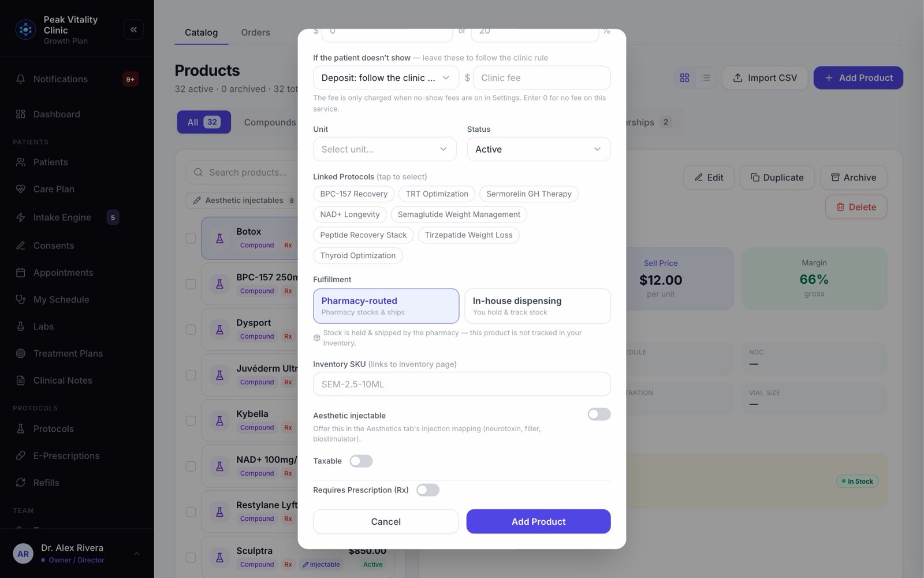Open the Deposit follow the clinic dropdown

click(386, 78)
